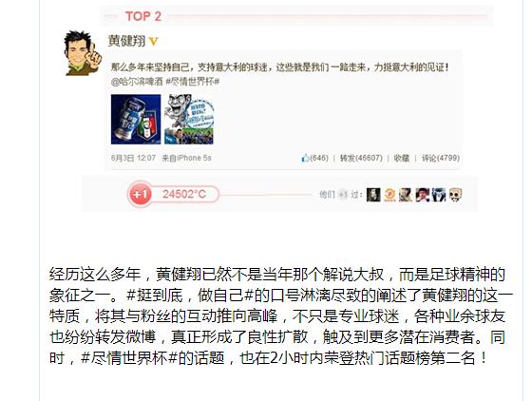Open the fifth blue-toned avatar

point(439,195)
